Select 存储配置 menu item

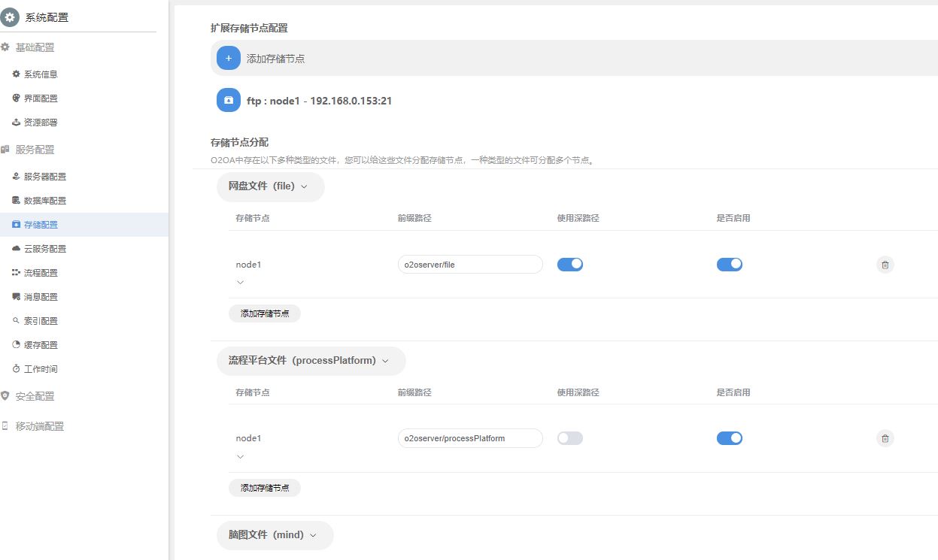[x=84, y=225]
